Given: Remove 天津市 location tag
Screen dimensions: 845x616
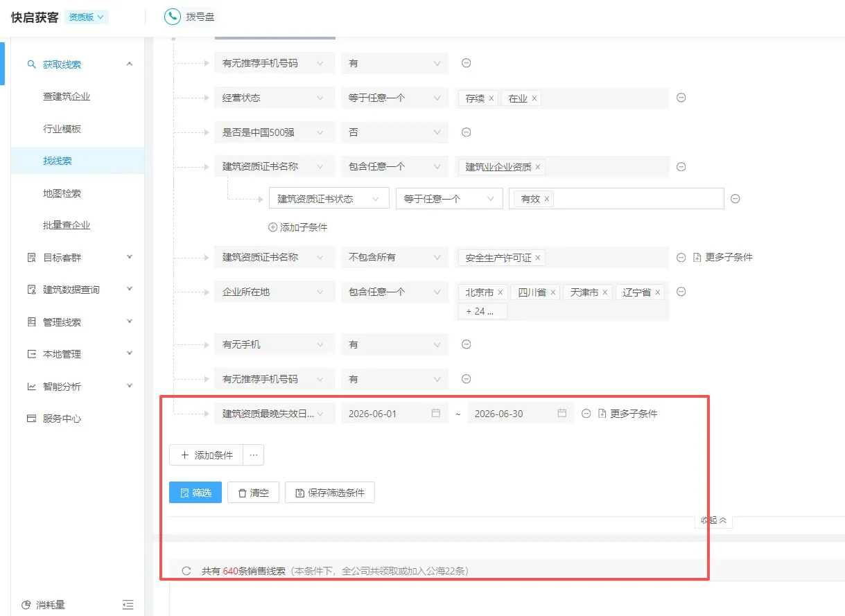Looking at the screenshot, I should pyautogui.click(x=605, y=292).
